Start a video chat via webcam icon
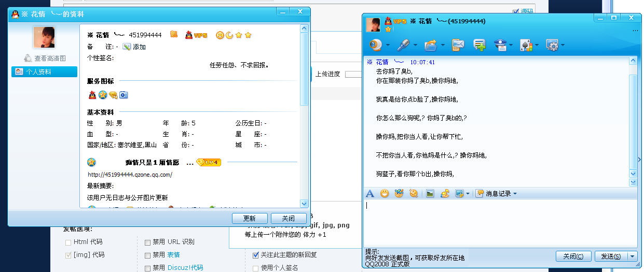Viewport: 644px width, 272px height. (376, 46)
